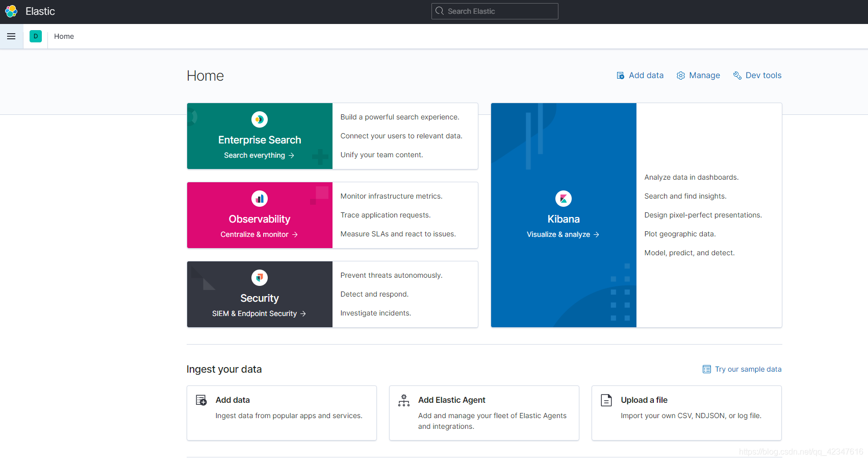
Task: Open the Add data ingest card
Action: pyautogui.click(x=282, y=413)
